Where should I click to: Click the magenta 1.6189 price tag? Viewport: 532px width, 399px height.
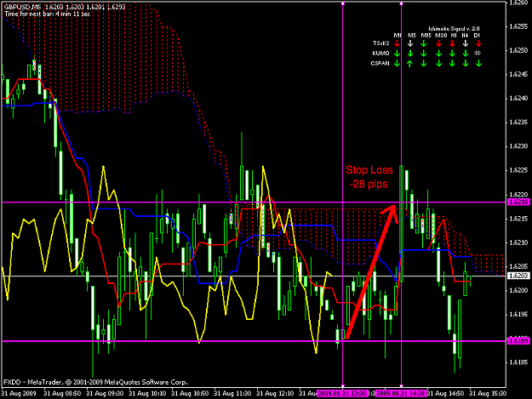click(518, 340)
